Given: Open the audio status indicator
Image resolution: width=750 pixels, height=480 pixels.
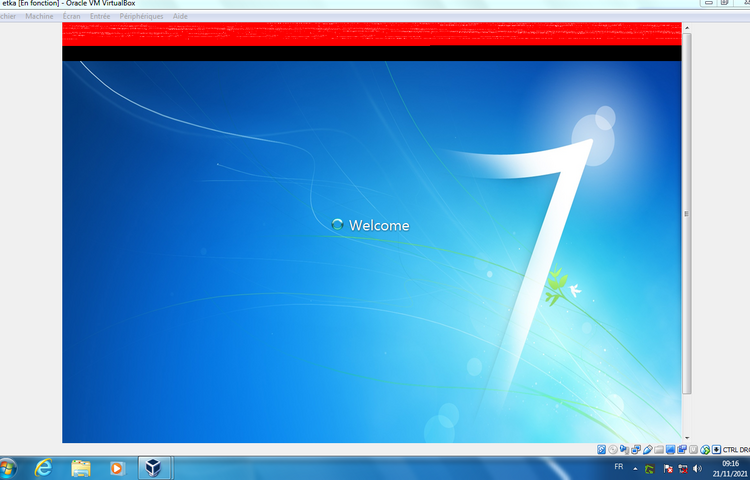Looking at the screenshot, I should click(x=624, y=449).
